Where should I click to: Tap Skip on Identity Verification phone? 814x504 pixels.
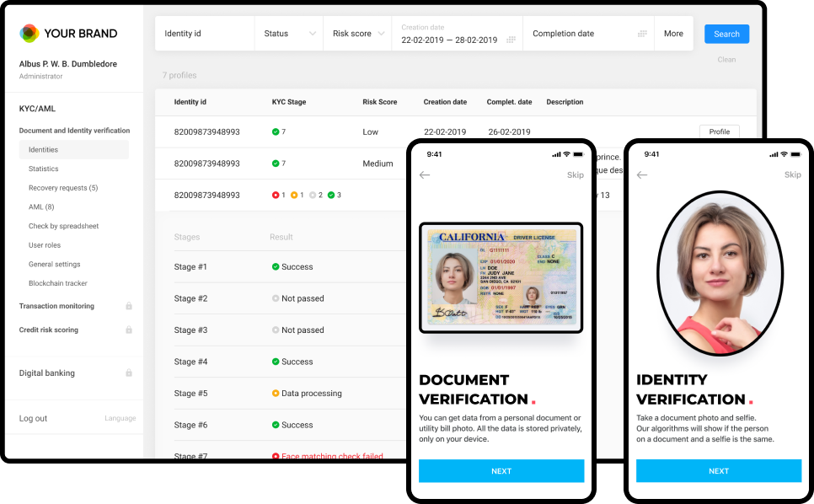pos(792,175)
